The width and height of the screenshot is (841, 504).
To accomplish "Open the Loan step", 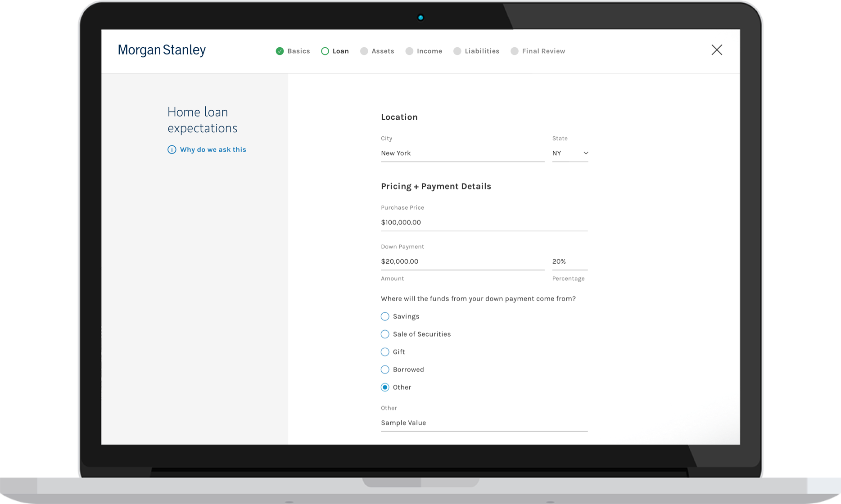I will point(335,51).
